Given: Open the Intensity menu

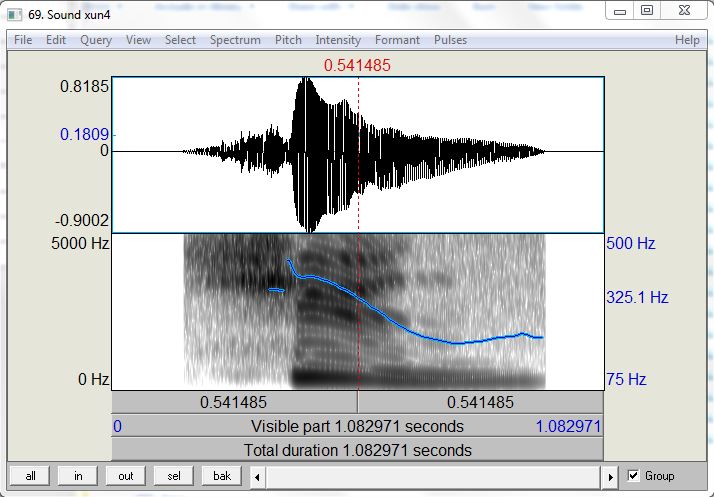Looking at the screenshot, I should tap(338, 40).
